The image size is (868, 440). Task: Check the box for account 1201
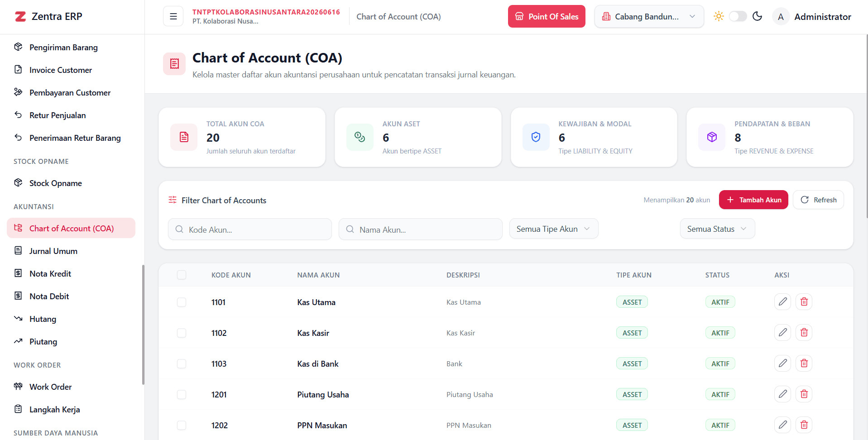(182, 394)
